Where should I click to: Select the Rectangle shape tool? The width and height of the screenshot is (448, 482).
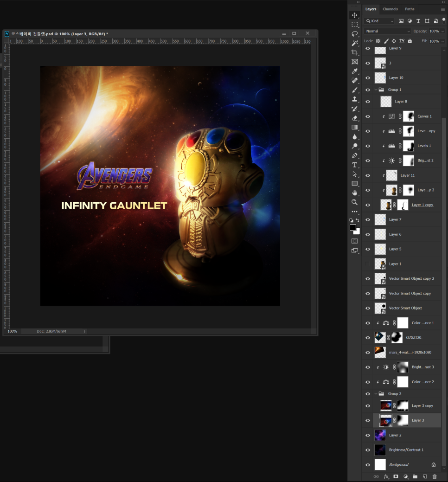coord(355,184)
